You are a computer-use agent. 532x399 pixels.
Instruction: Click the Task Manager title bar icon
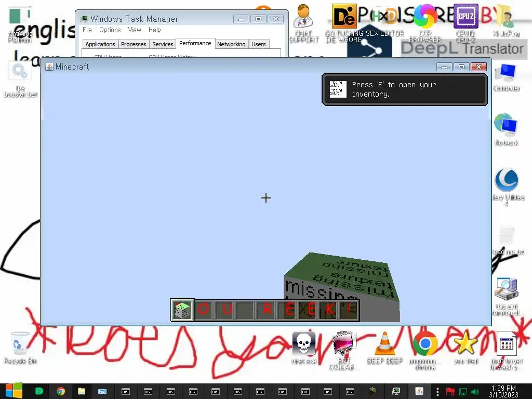(84, 19)
